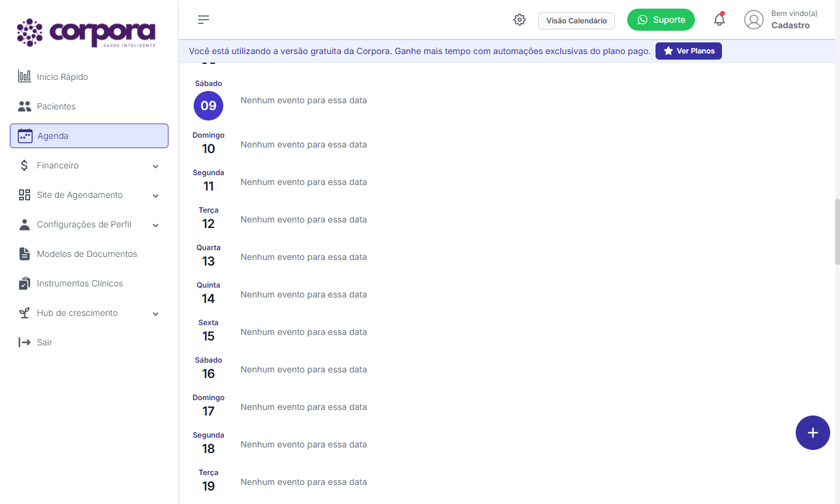This screenshot has height=504, width=840.
Task: Expand the Site de Agendamento chevron
Action: [x=156, y=195]
